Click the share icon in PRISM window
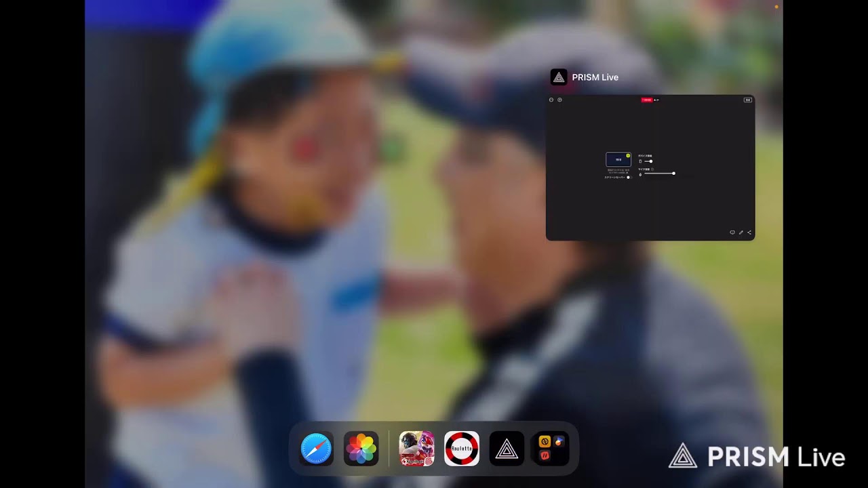Viewport: 868px width, 488px height. pyautogui.click(x=749, y=232)
